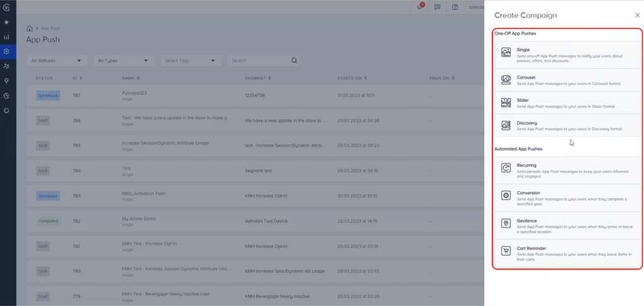Choose the Discovery app push icon
The width and height of the screenshot is (644, 306).
[506, 126]
